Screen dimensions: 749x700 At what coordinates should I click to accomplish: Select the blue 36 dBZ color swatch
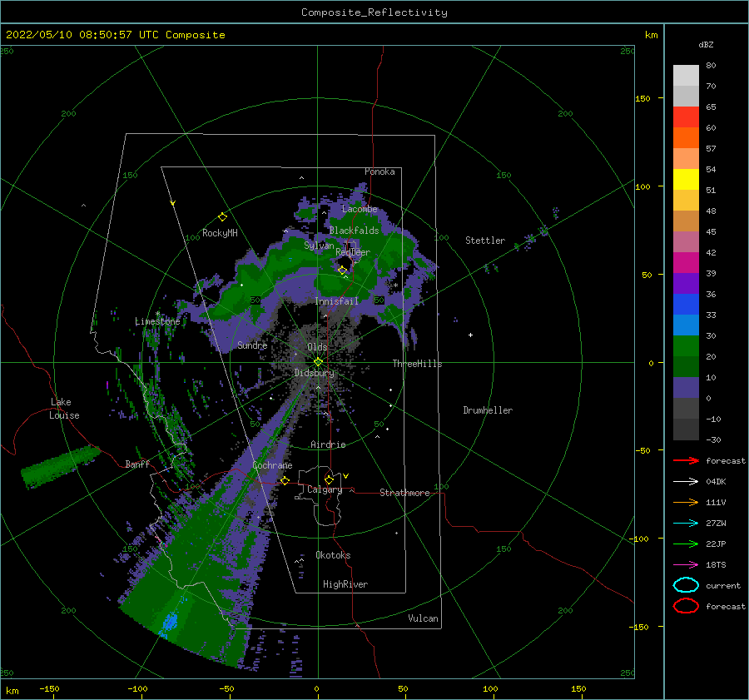tap(686, 304)
